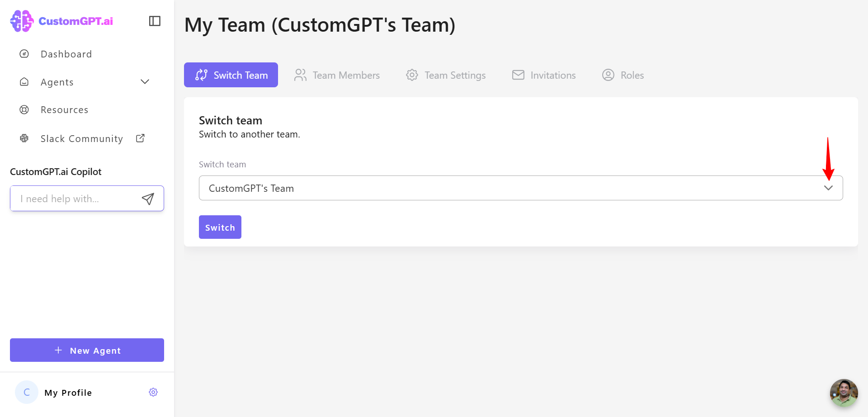Open profile settings gear icon
868x417 pixels.
153,392
